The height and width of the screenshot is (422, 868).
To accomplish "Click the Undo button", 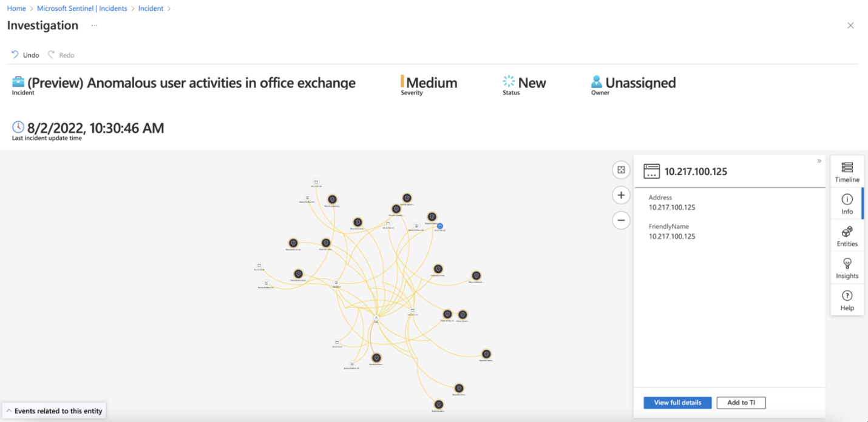I will [x=25, y=55].
